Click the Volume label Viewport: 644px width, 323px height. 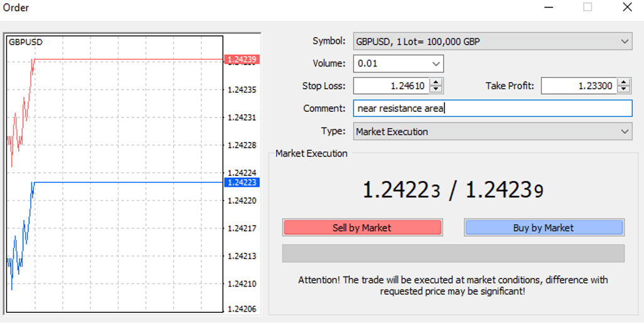pyautogui.click(x=329, y=63)
